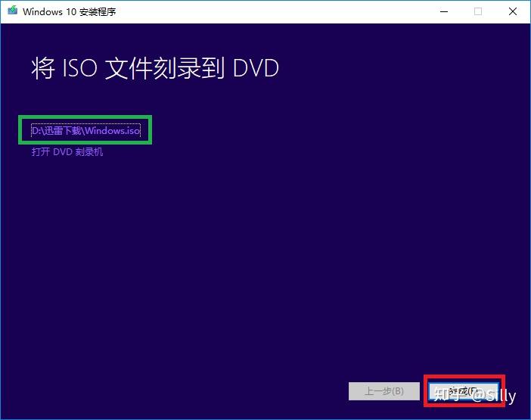Open the D:\迅雷下载\Windows.iso file link
This screenshot has height=420, width=531.
point(85,131)
